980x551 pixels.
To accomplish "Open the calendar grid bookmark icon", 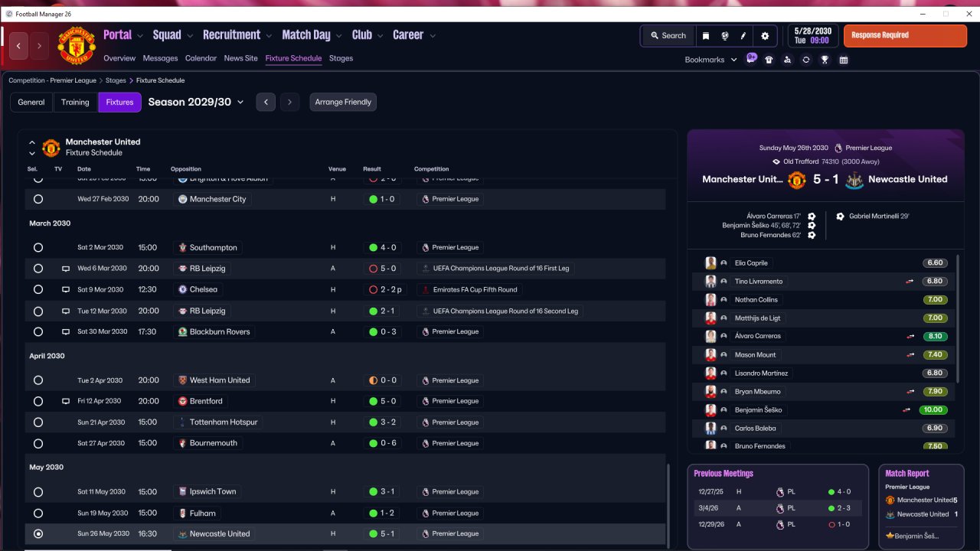I will pyautogui.click(x=843, y=60).
